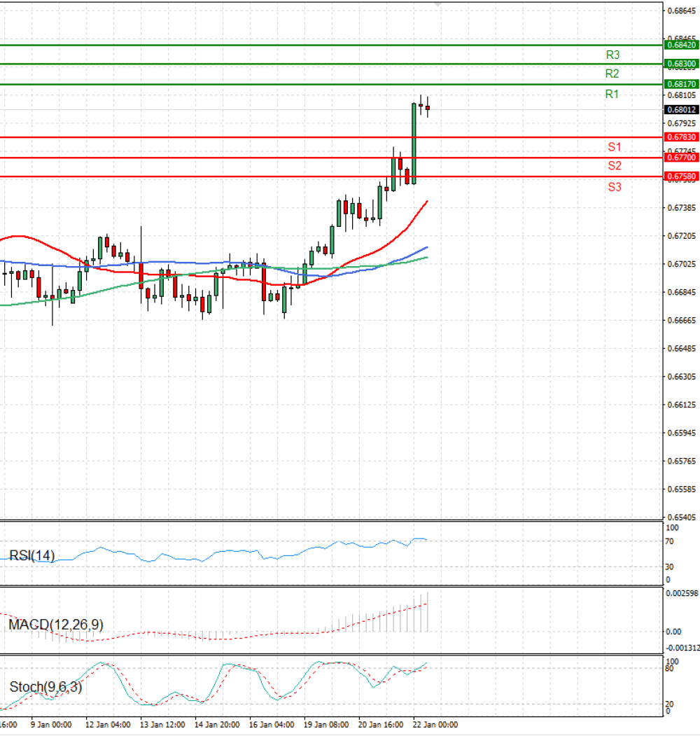Click the 22 Jan 00:00 axis label

pyautogui.click(x=436, y=723)
